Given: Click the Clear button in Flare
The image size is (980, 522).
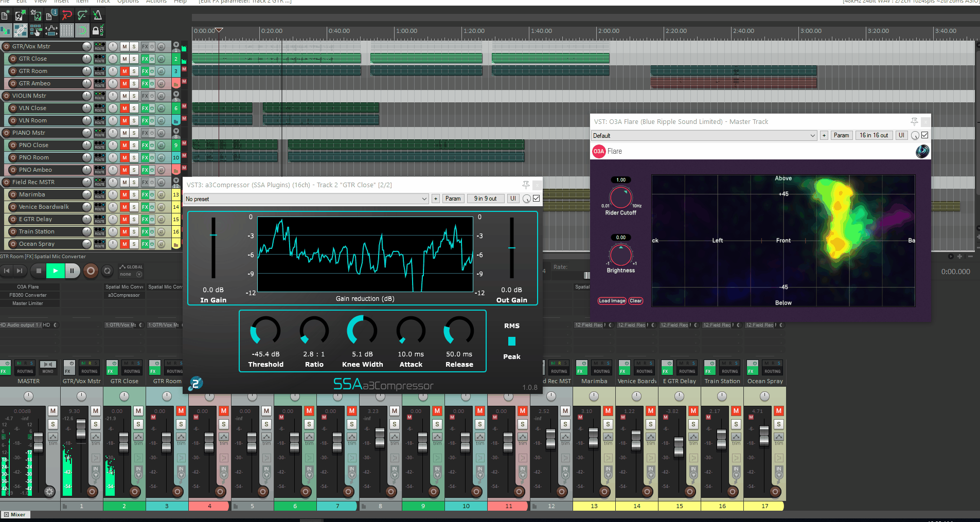Looking at the screenshot, I should (x=636, y=301).
